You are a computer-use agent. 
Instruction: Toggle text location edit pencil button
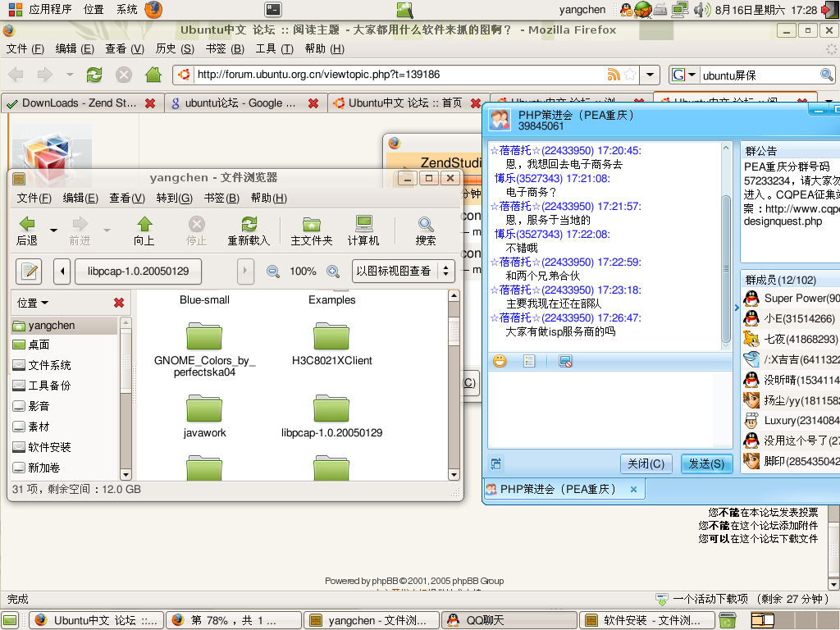click(29, 271)
